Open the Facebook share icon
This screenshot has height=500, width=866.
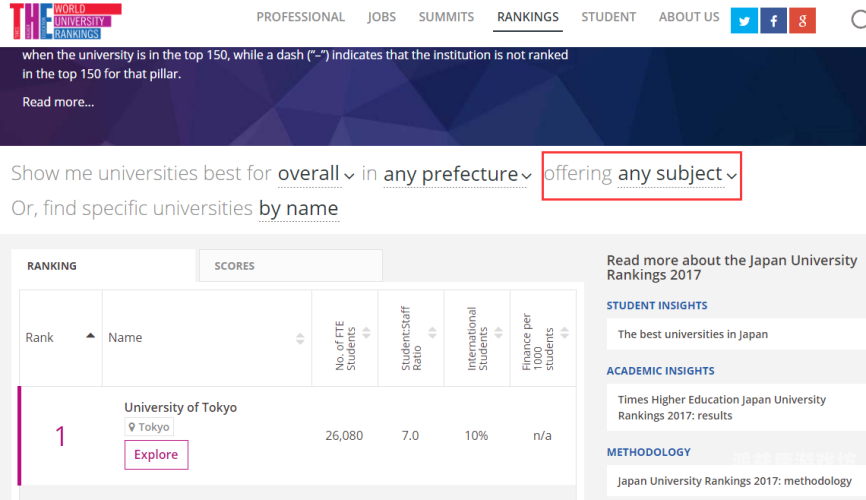point(773,21)
